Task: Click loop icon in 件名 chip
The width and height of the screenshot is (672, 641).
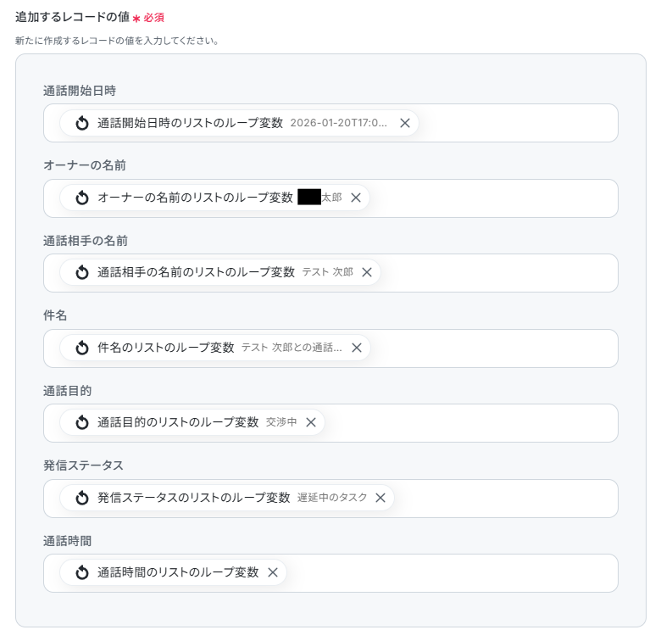Action: (x=82, y=348)
